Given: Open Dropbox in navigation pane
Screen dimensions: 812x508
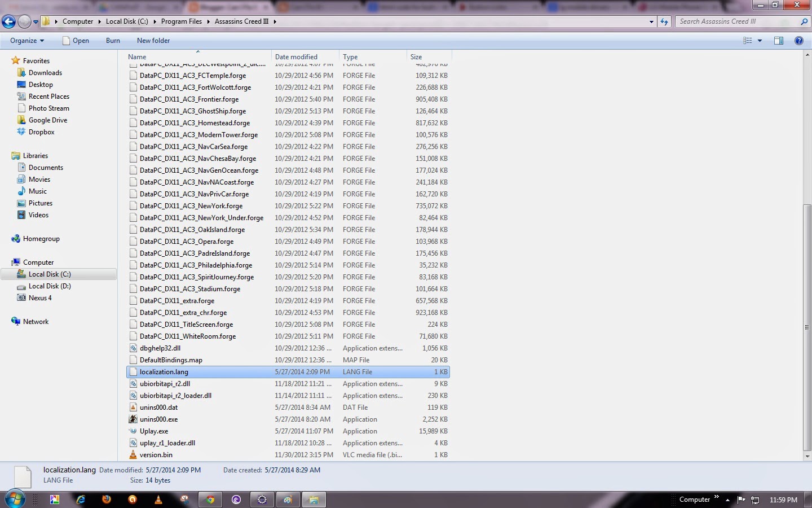Looking at the screenshot, I should point(41,132).
